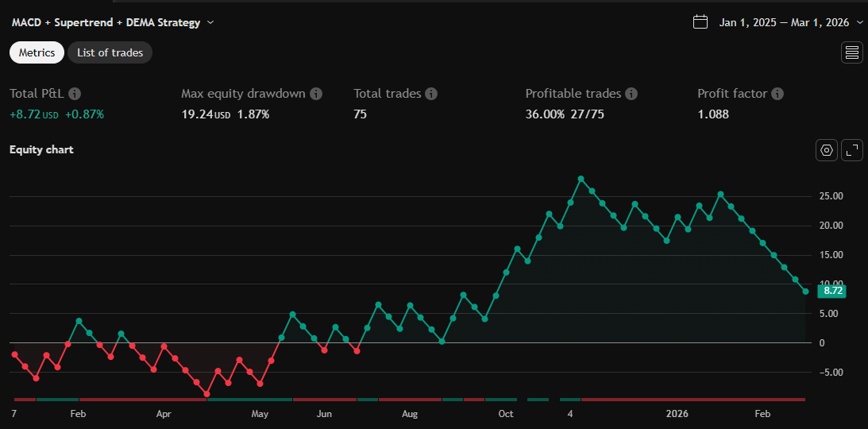868x429 pixels.
Task: Click the calendar icon for date range
Action: point(700,22)
